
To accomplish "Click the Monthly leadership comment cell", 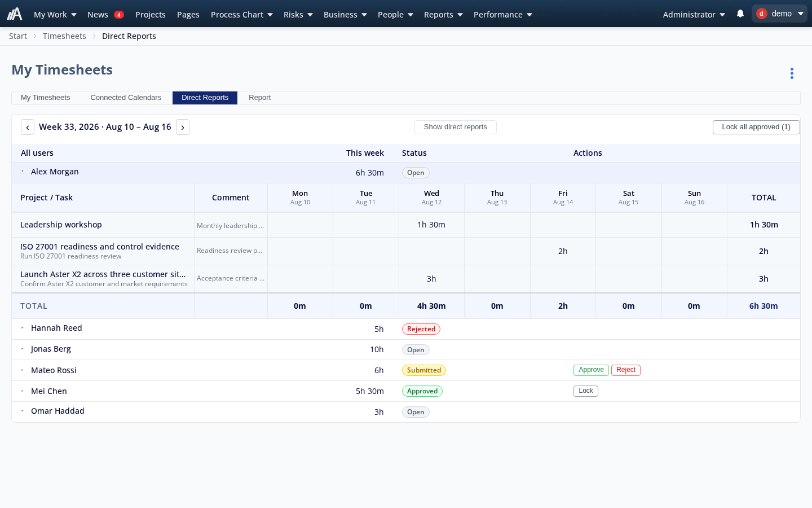I will 231,225.
